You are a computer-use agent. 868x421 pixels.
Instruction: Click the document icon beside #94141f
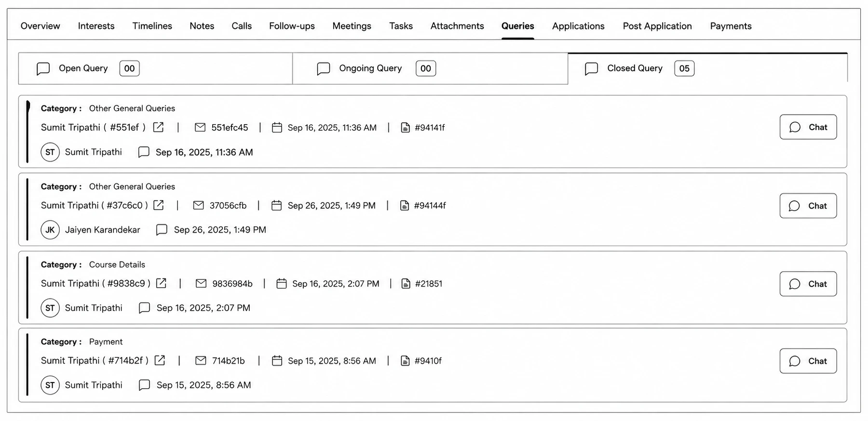[406, 128]
